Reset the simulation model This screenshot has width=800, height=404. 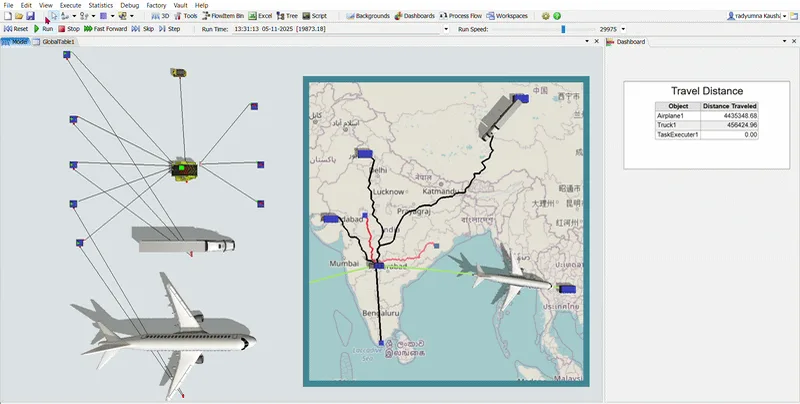tap(16, 29)
